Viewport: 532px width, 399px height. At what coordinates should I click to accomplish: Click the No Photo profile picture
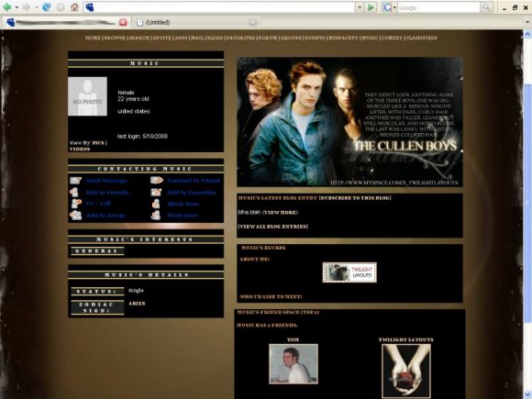point(87,96)
